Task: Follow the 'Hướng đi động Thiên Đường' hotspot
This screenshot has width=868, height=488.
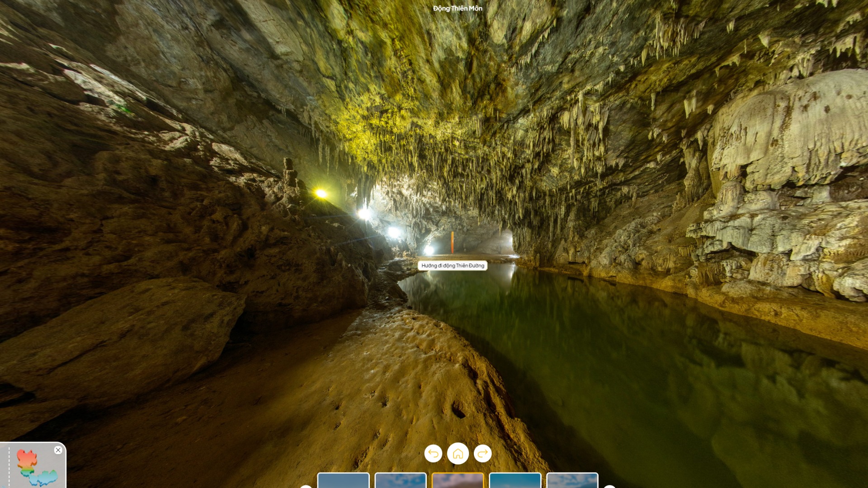Action: [x=453, y=266]
